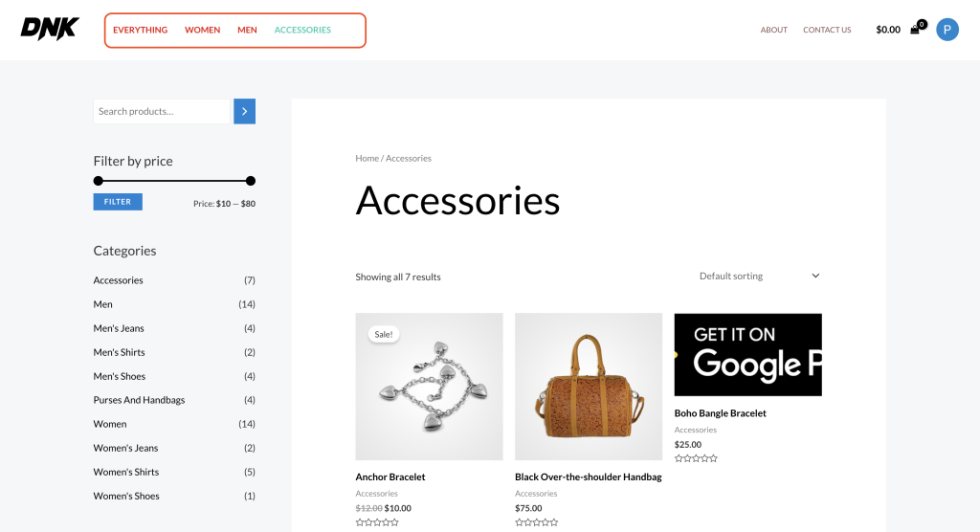The width and height of the screenshot is (980, 532).
Task: Rate Boho Bangle Bracelet with stars
Action: pos(696,458)
